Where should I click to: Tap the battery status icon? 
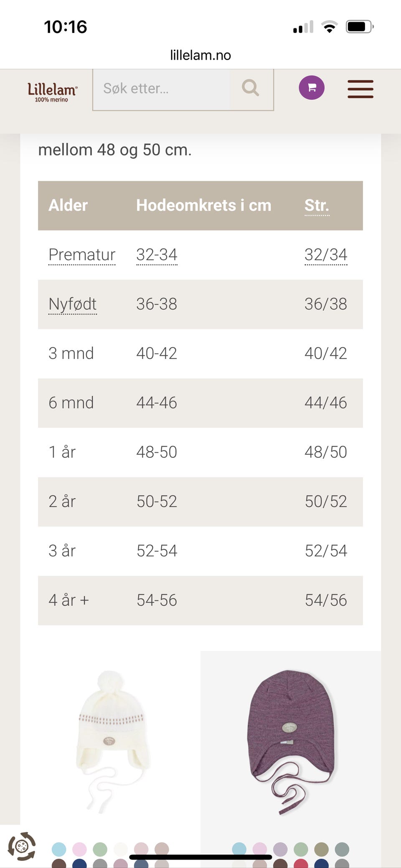pyautogui.click(x=359, y=27)
